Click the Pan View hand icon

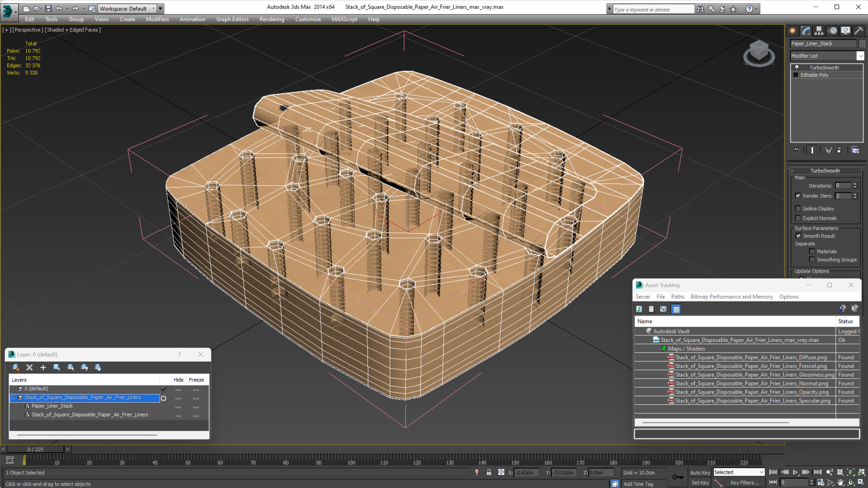click(840, 483)
